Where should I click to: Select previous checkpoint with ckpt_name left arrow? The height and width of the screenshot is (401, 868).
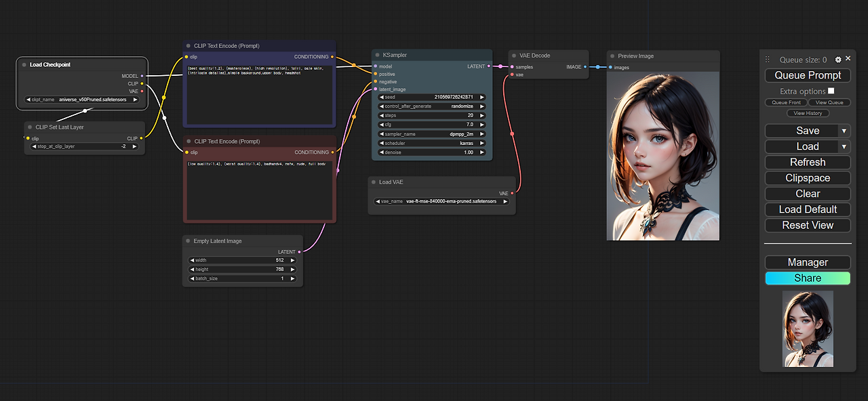pos(28,99)
